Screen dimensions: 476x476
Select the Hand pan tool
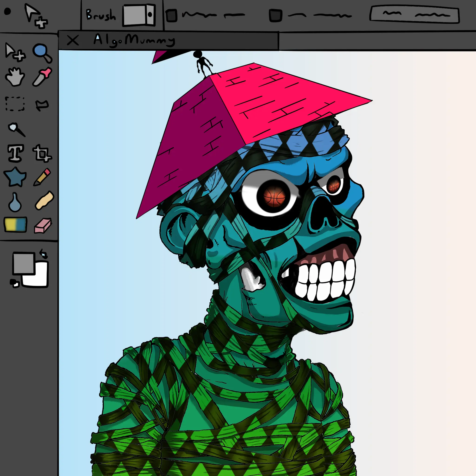point(15,77)
